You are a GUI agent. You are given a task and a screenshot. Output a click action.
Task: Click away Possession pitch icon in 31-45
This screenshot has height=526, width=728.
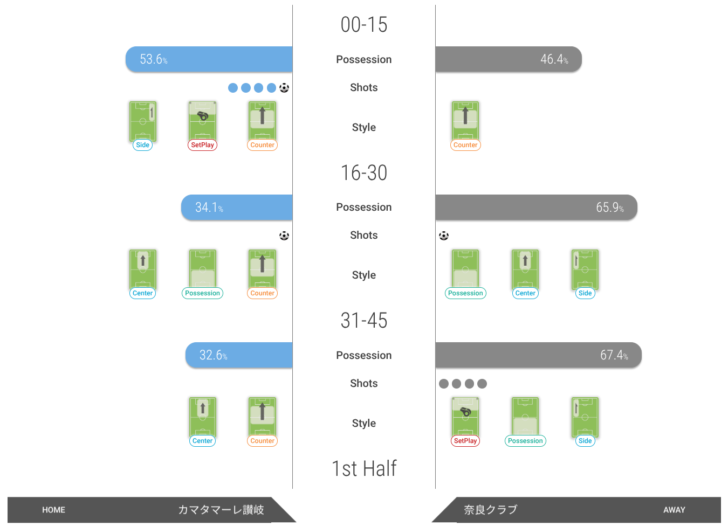[x=525, y=416]
